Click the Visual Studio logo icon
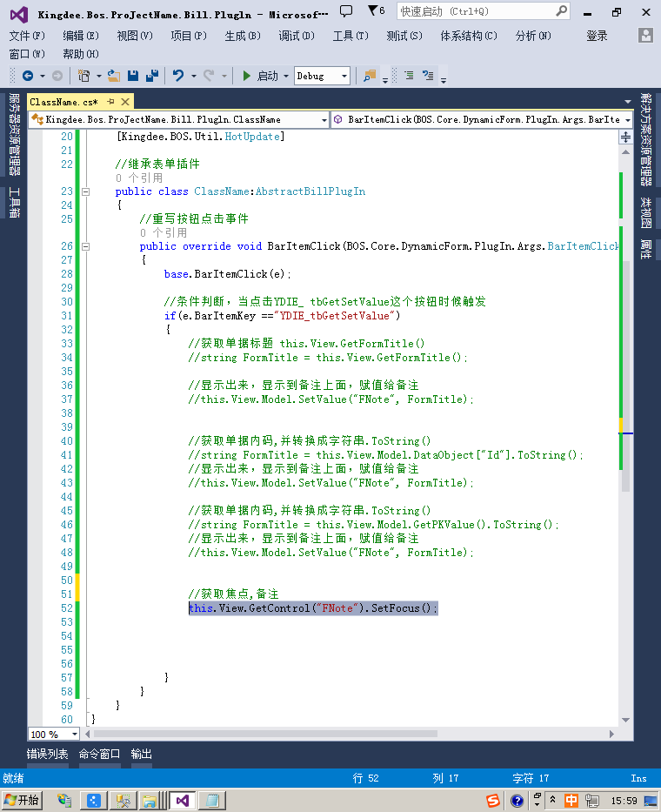 19,14
